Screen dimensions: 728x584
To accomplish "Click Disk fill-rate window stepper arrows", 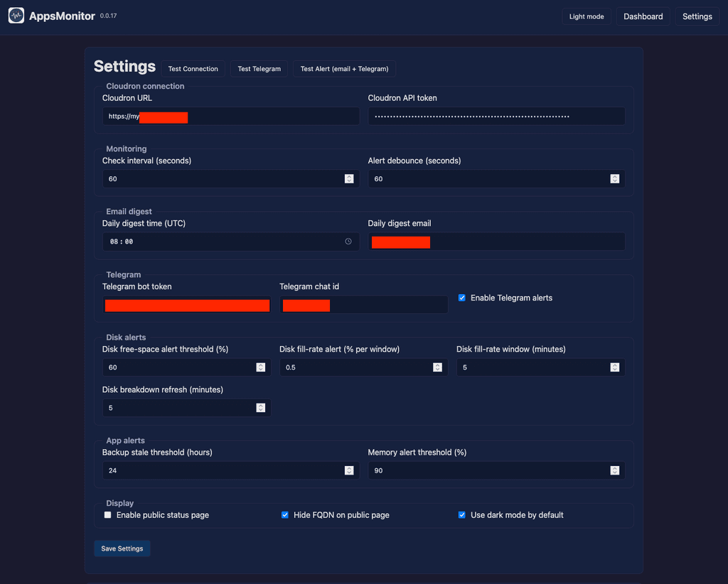I will [615, 367].
